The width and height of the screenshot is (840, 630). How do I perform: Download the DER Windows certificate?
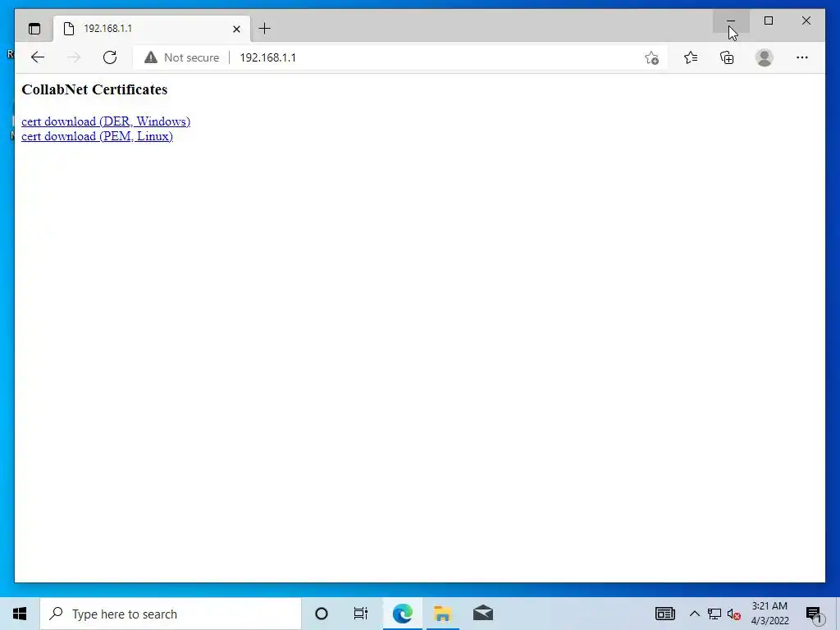[x=106, y=121]
